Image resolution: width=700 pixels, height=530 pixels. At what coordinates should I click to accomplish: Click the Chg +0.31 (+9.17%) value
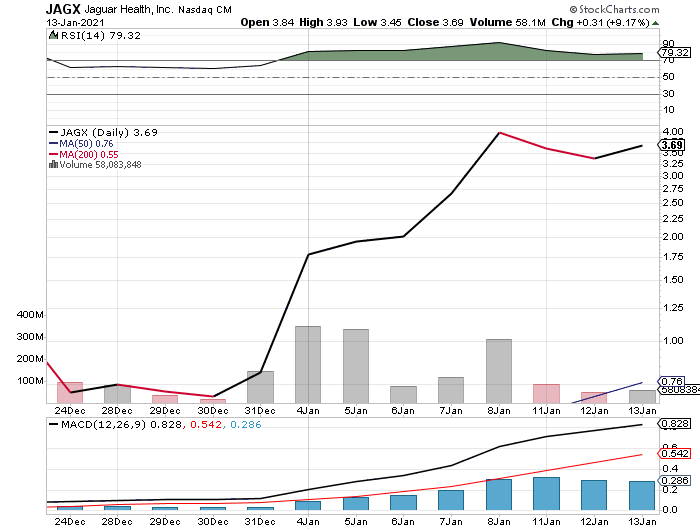coord(600,22)
